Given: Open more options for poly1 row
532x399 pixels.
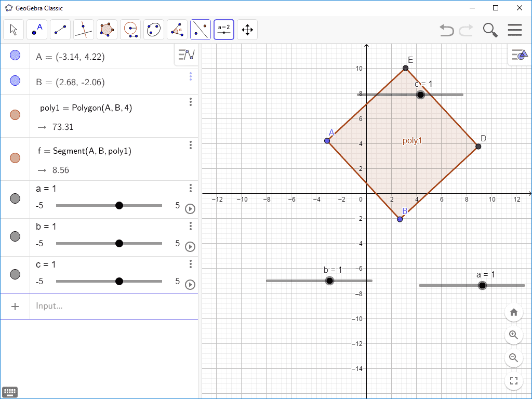Looking at the screenshot, I should coord(191,102).
